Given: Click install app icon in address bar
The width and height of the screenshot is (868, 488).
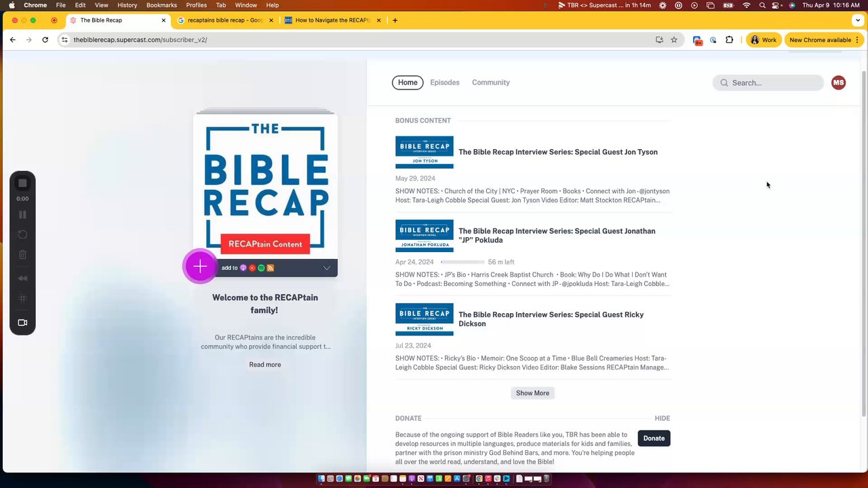Looking at the screenshot, I should tap(659, 40).
